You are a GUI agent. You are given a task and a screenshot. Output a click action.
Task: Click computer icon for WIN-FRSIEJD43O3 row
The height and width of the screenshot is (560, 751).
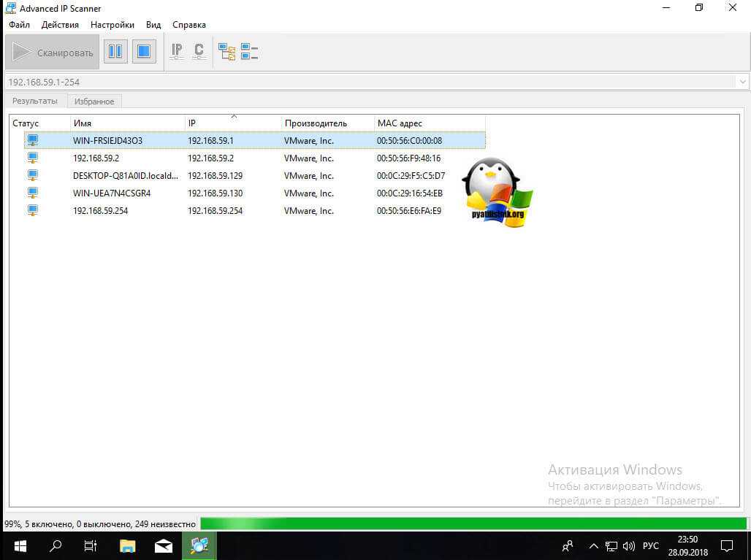32,140
